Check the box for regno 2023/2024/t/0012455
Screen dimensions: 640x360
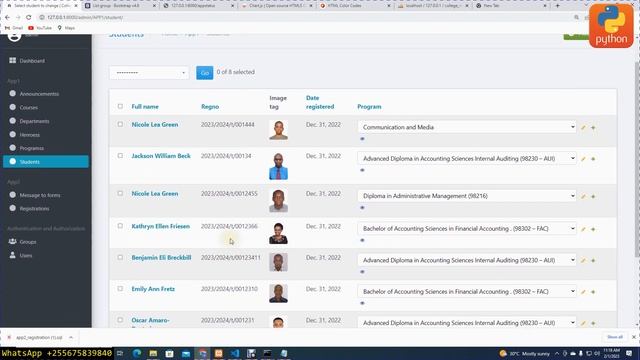120,193
